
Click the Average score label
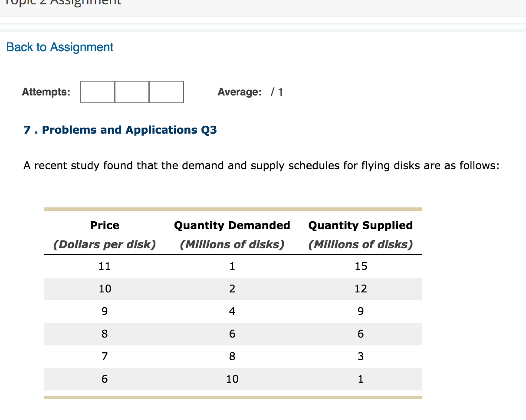tap(239, 92)
